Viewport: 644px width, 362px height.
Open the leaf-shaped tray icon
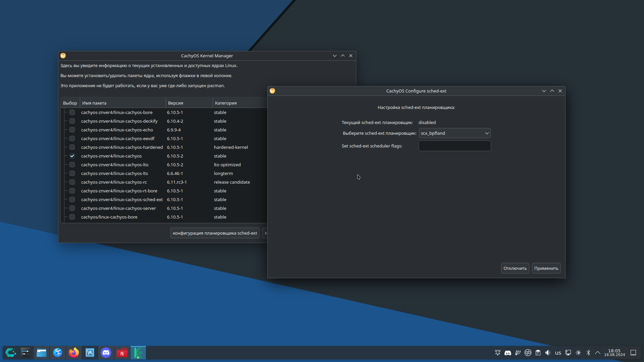pyautogui.click(x=518, y=353)
